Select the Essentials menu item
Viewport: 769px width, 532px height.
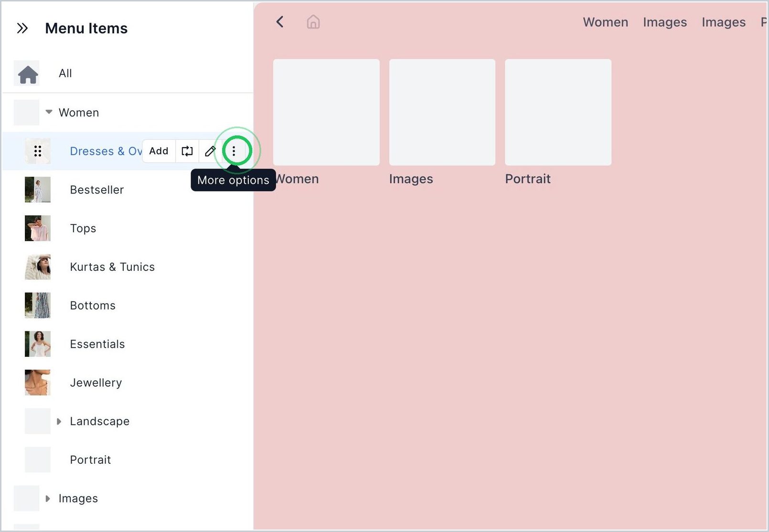[128, 344]
